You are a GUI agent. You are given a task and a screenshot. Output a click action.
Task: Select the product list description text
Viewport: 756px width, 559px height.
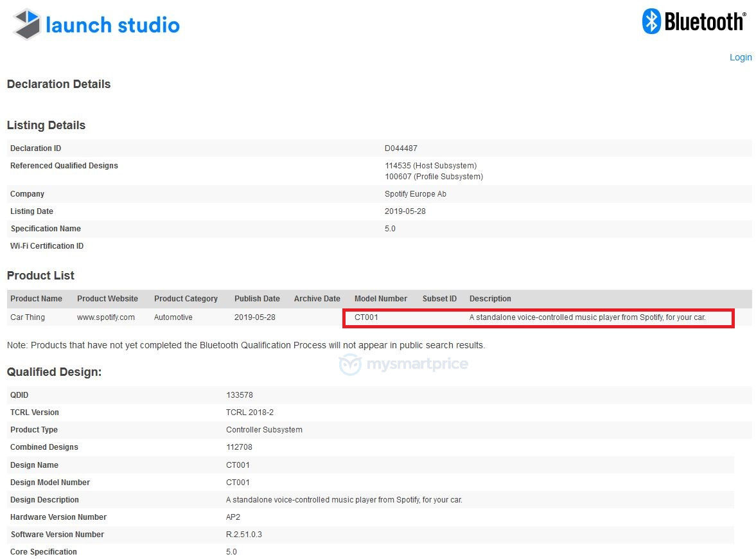pyautogui.click(x=587, y=317)
